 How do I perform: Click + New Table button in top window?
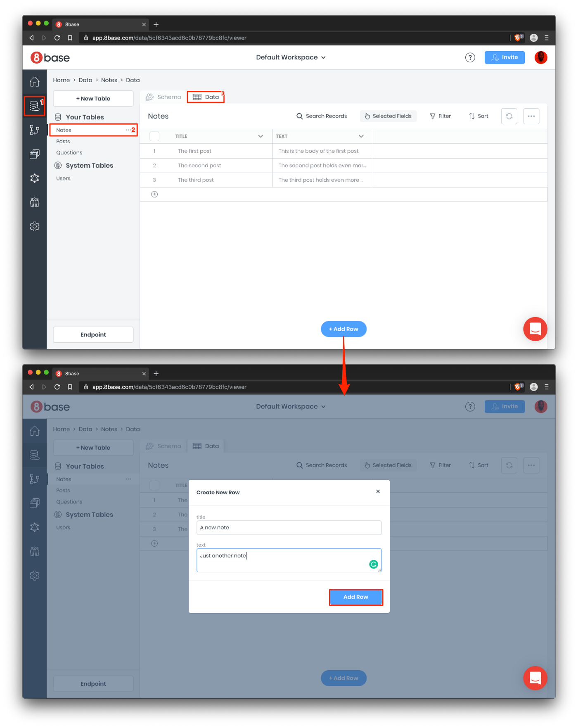point(93,99)
